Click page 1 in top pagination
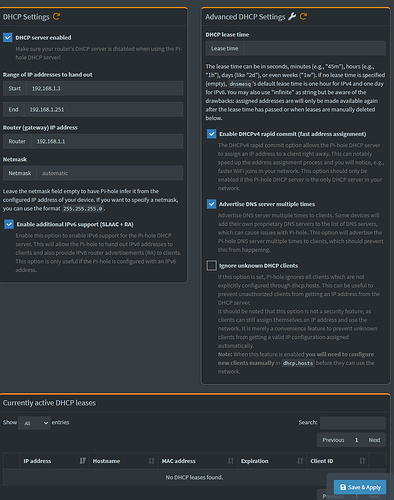Image resolution: width=394 pixels, height=500 pixels. pos(356,440)
